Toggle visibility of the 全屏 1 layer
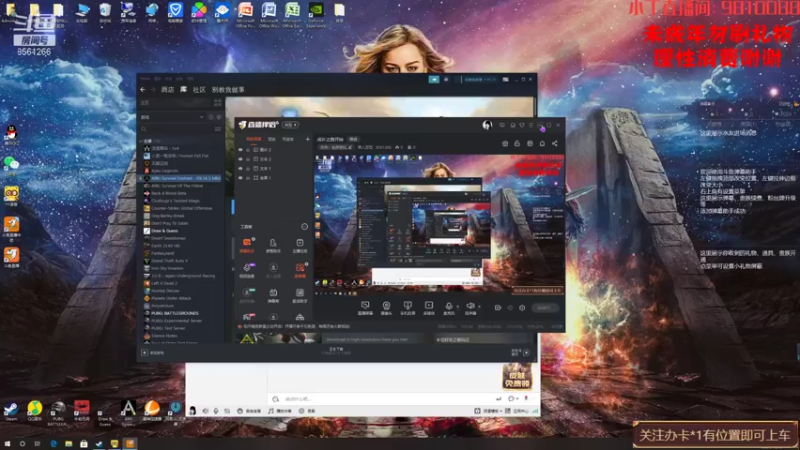The width and height of the screenshot is (800, 450). 241,178
